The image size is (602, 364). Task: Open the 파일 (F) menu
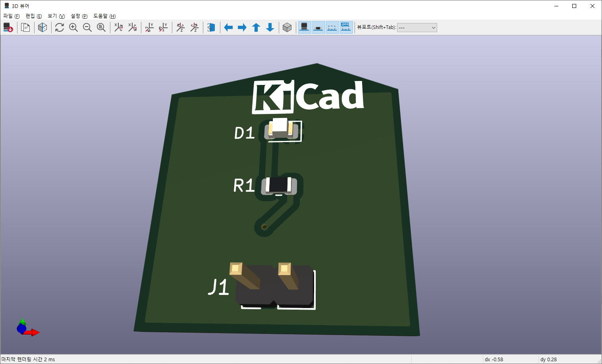(x=11, y=16)
